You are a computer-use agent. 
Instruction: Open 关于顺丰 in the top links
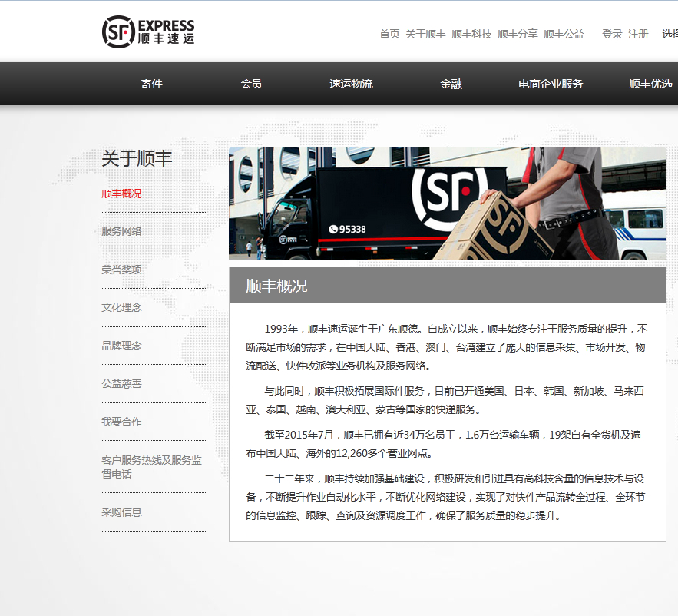click(425, 34)
